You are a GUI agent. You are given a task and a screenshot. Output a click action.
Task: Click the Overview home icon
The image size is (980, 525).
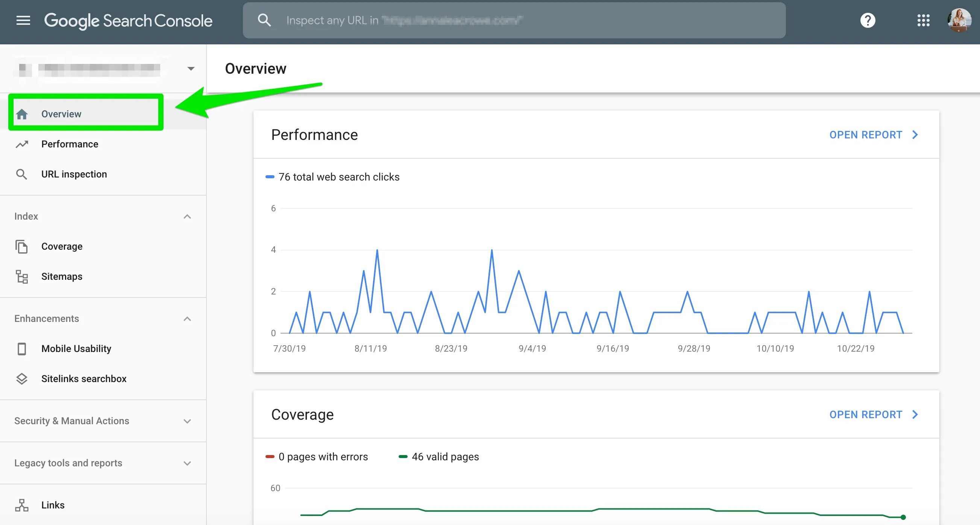tap(22, 114)
